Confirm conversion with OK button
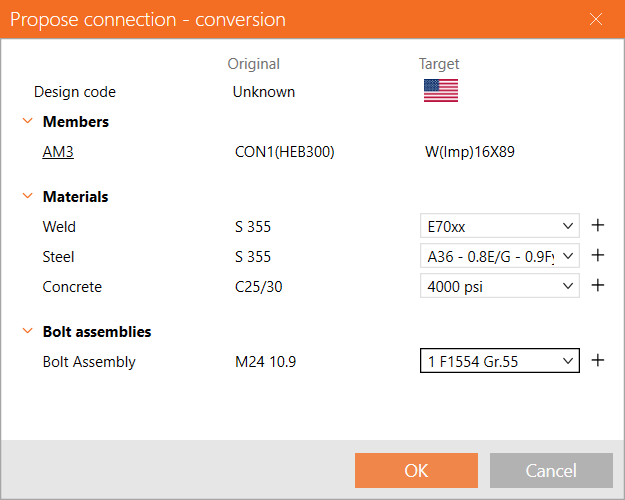The width and height of the screenshot is (625, 500). [416, 471]
